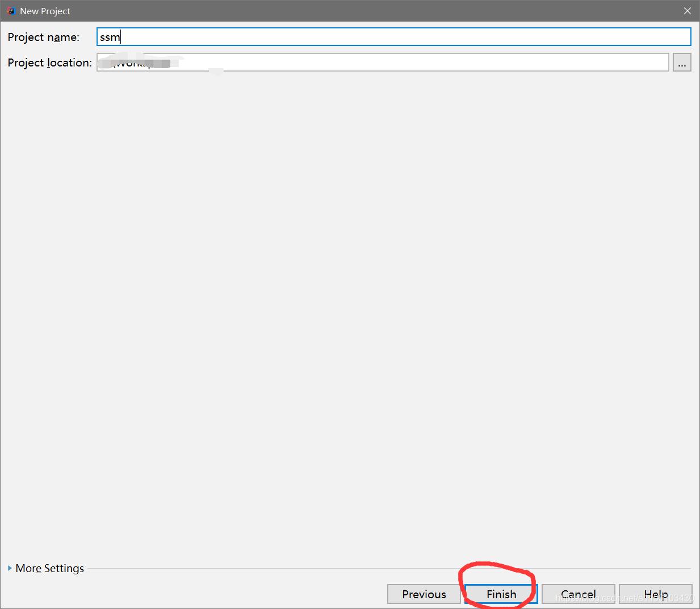Screen dimensions: 700x609
Task: Click Finish to create the project
Action: [x=501, y=594]
